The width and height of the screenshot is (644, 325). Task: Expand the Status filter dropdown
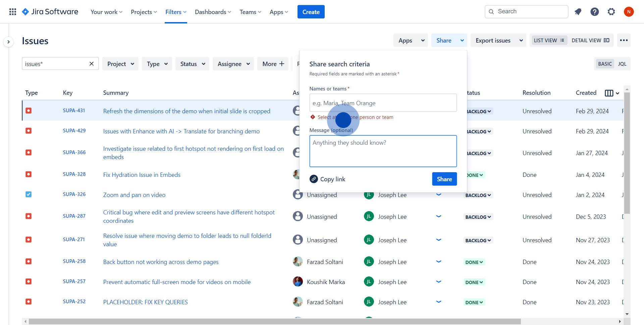192,64
